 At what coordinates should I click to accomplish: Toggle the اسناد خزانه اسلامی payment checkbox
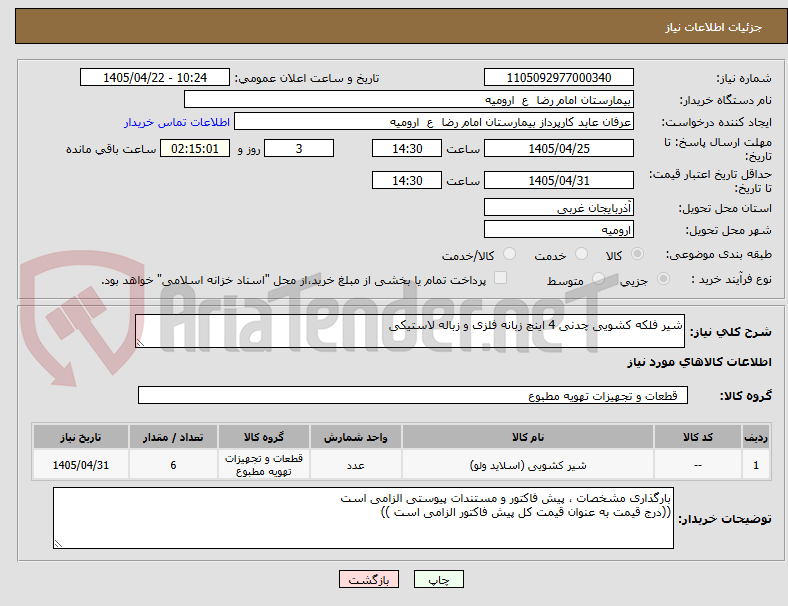coord(500,278)
